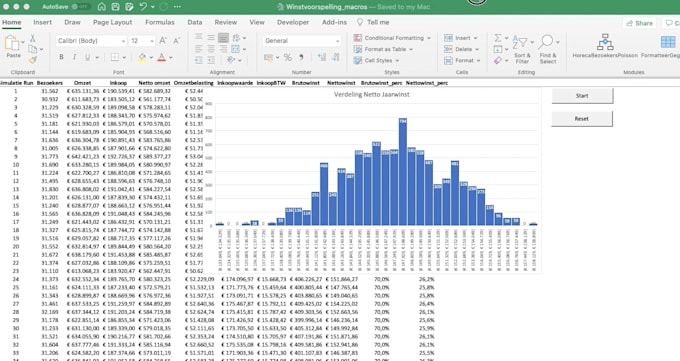The height and width of the screenshot is (361, 680).
Task: Apply the red font color
Action: 161,57
